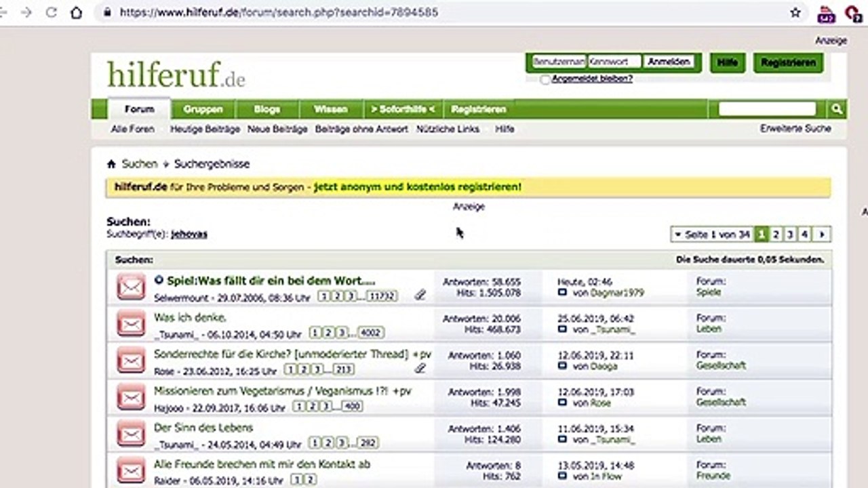The width and height of the screenshot is (868, 488).
Task: Go to next results page arrow
Action: (x=822, y=235)
